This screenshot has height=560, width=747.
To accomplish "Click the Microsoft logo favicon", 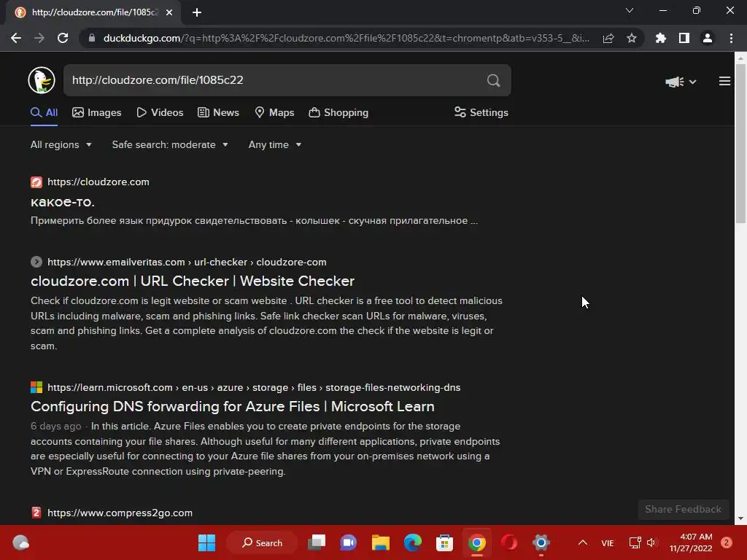I will [x=36, y=387].
